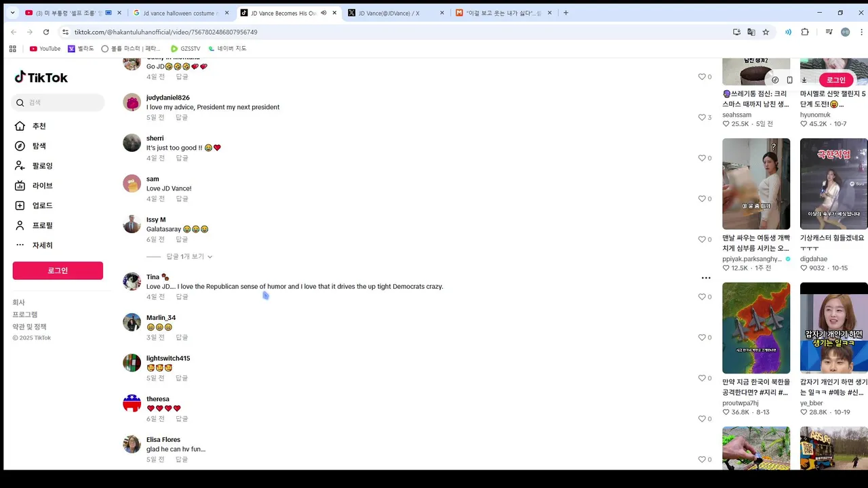Image resolution: width=868 pixels, height=488 pixels.
Task: Like Elisa Flores's comment heart icon
Action: pos(702,460)
